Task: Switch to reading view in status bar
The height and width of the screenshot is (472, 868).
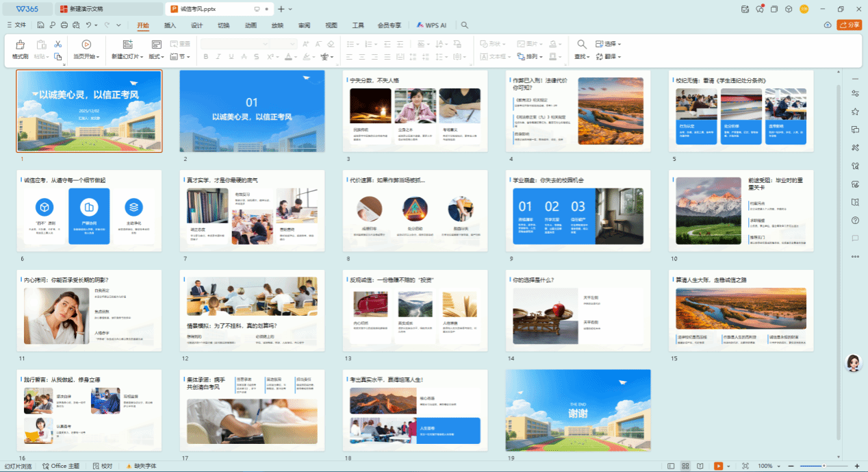Action: coord(700,466)
